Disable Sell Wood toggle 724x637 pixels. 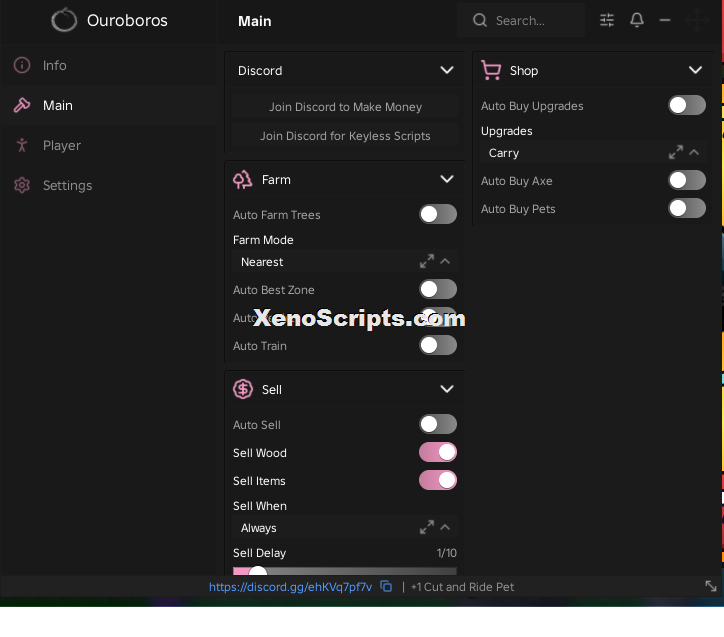[x=438, y=452]
